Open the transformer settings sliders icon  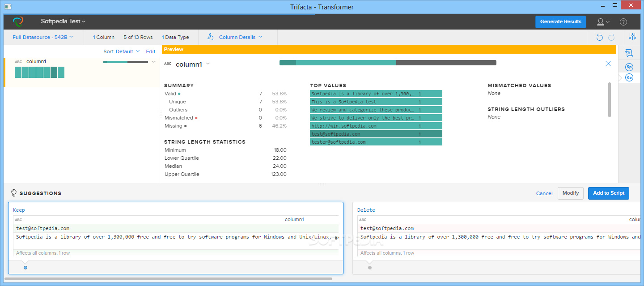[x=632, y=37]
